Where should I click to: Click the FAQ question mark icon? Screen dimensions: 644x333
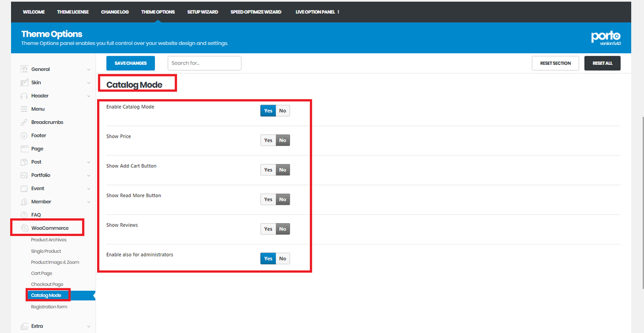[24, 215]
